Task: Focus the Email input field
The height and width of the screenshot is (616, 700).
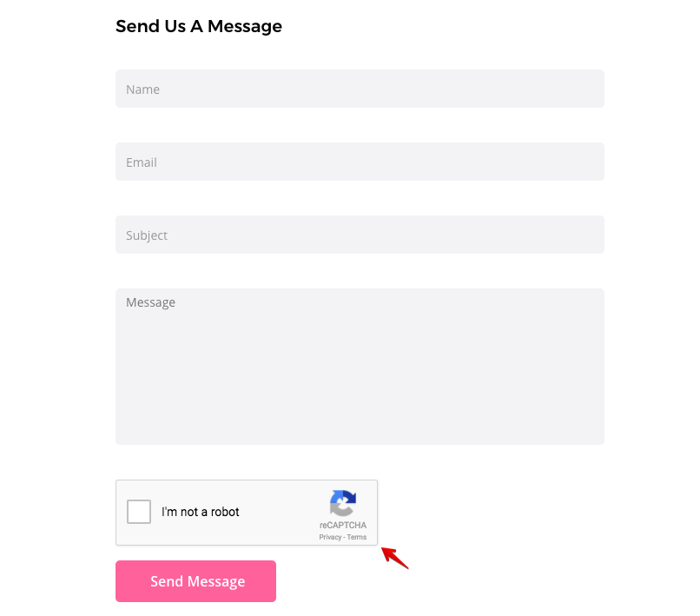Action: pyautogui.click(x=360, y=162)
